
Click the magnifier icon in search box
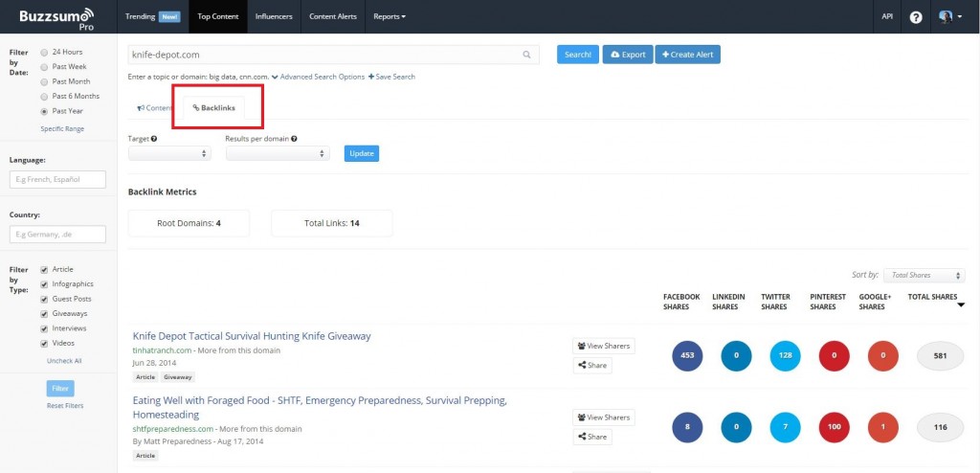527,56
